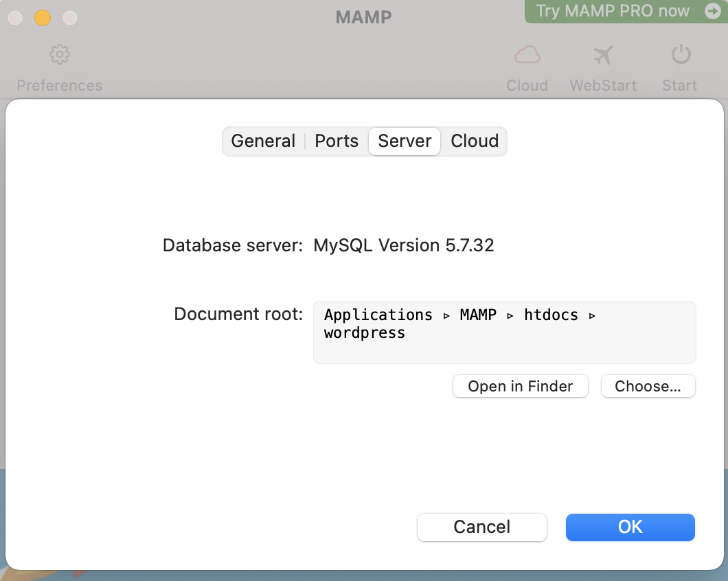This screenshot has width=728, height=581.
Task: Switch to the General tab
Action: 263,141
